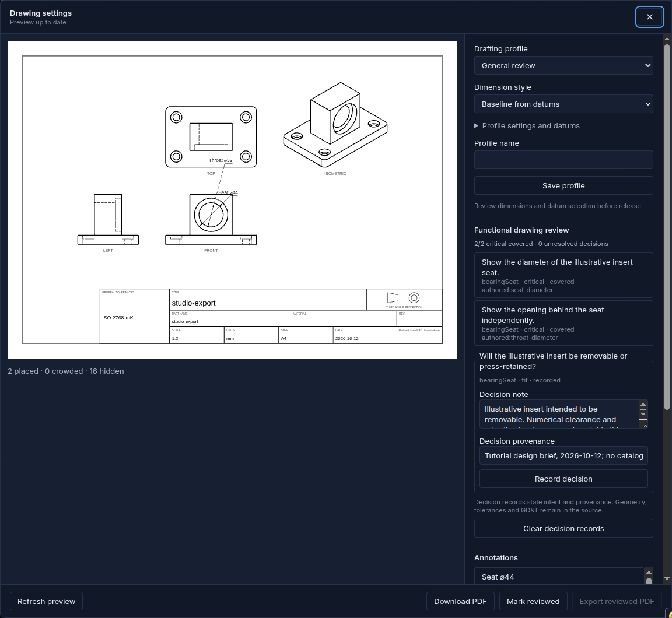The width and height of the screenshot is (672, 618).
Task: Select the Seat ø44 annotation in the Annotations list
Action: click(558, 577)
